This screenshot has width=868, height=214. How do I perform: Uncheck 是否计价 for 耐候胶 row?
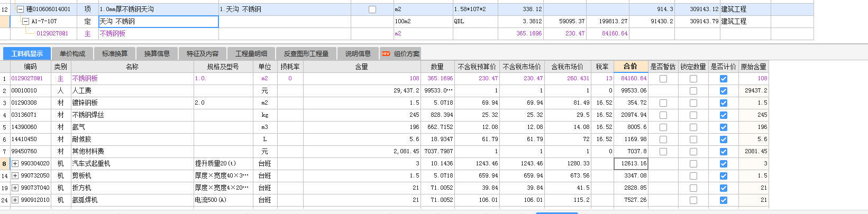point(724,139)
